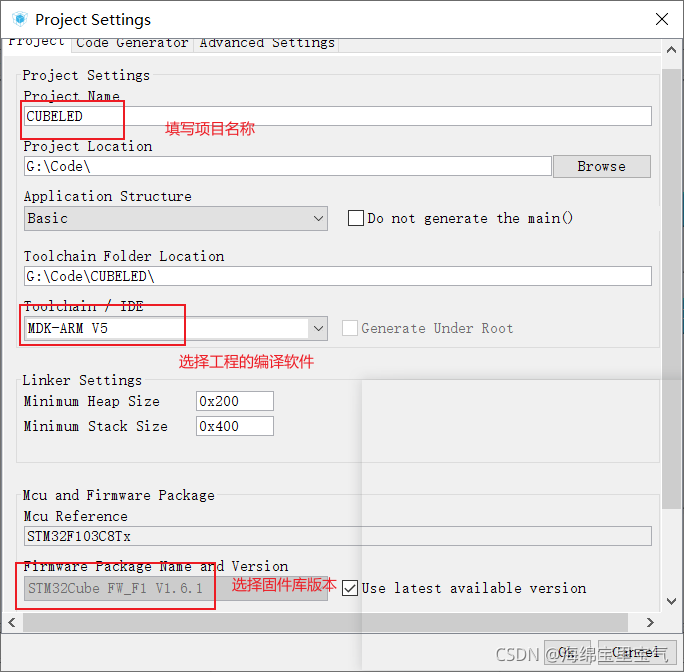Screen dimensions: 684x672
Task: Click the Ok button
Action: 567,653
